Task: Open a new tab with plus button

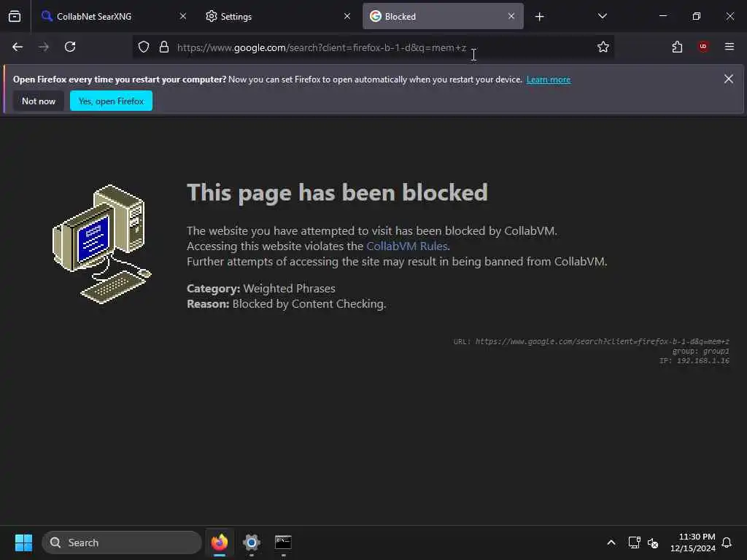Action: click(x=539, y=17)
